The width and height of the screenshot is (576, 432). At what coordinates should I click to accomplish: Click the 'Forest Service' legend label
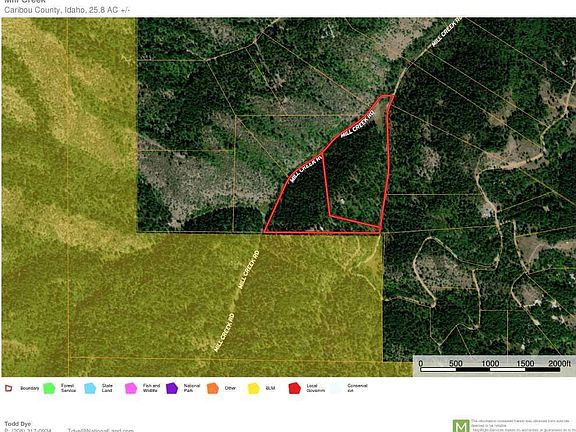point(68,388)
